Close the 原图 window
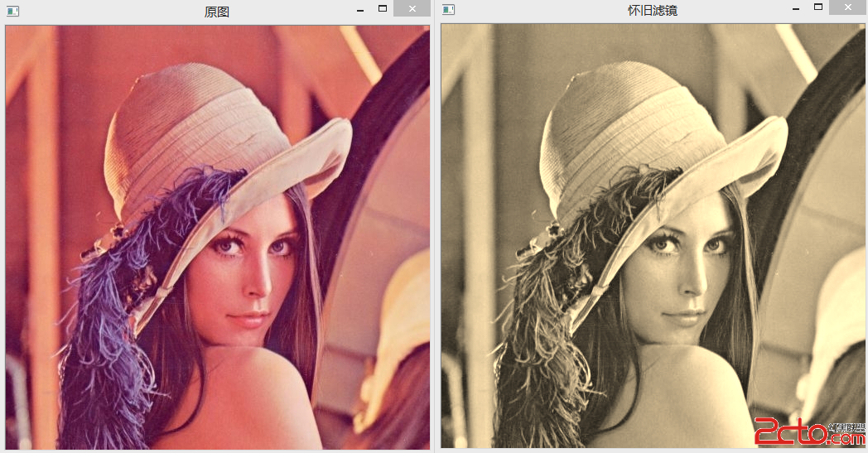The image size is (868, 453). click(x=412, y=8)
